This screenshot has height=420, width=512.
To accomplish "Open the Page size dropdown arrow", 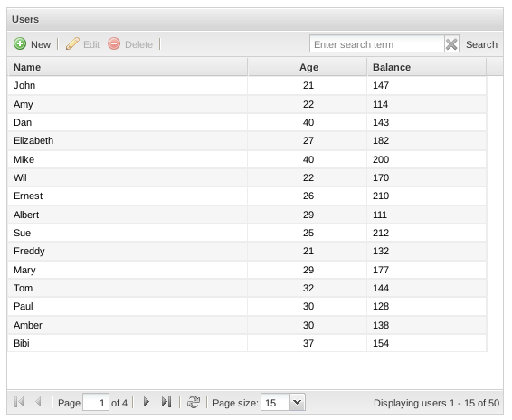I will 297,402.
